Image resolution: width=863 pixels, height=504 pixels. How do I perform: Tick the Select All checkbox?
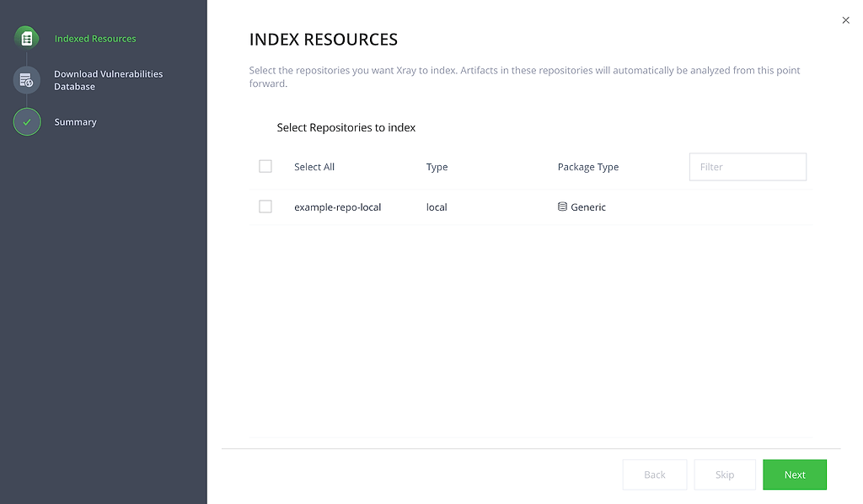265,166
